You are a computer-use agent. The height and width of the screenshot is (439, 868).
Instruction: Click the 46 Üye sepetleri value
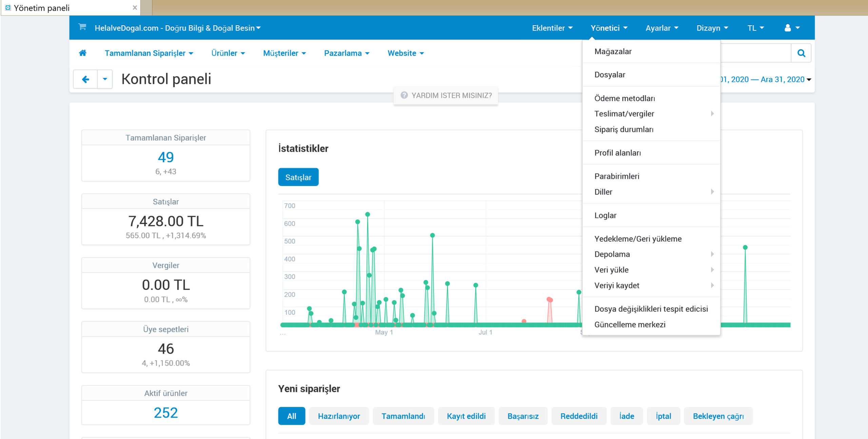click(166, 349)
